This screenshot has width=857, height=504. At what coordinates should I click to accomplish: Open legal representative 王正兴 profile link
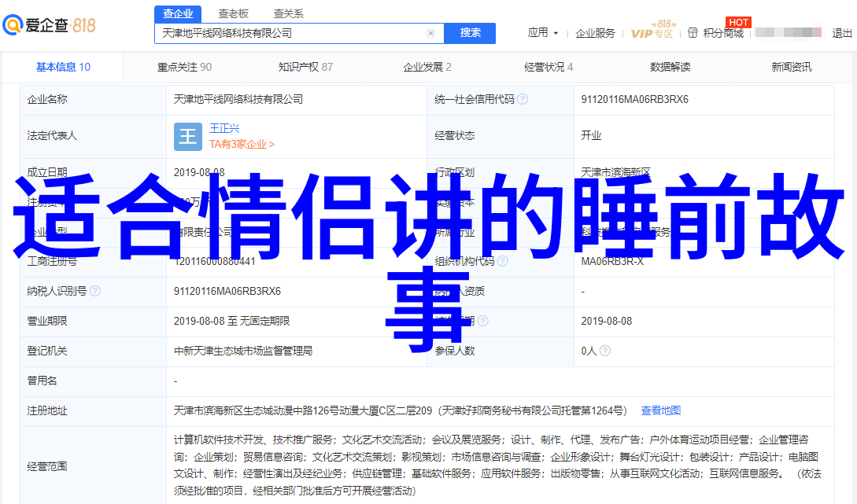point(224,128)
